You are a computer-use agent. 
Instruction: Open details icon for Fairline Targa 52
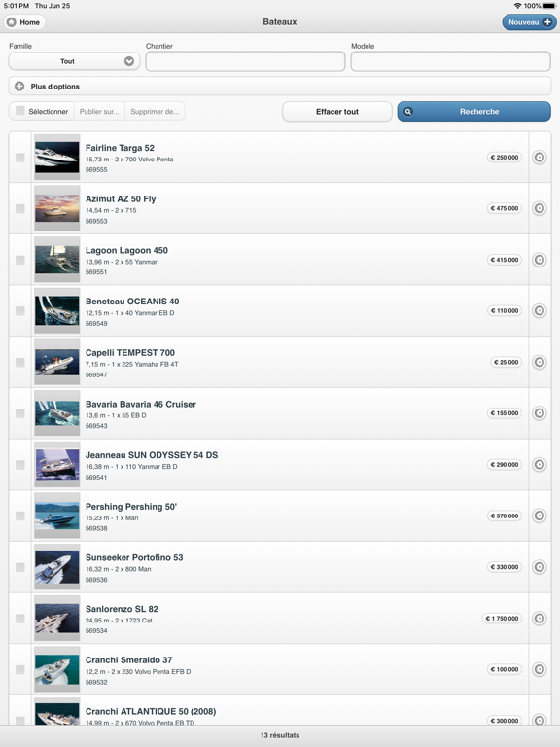pyautogui.click(x=539, y=158)
